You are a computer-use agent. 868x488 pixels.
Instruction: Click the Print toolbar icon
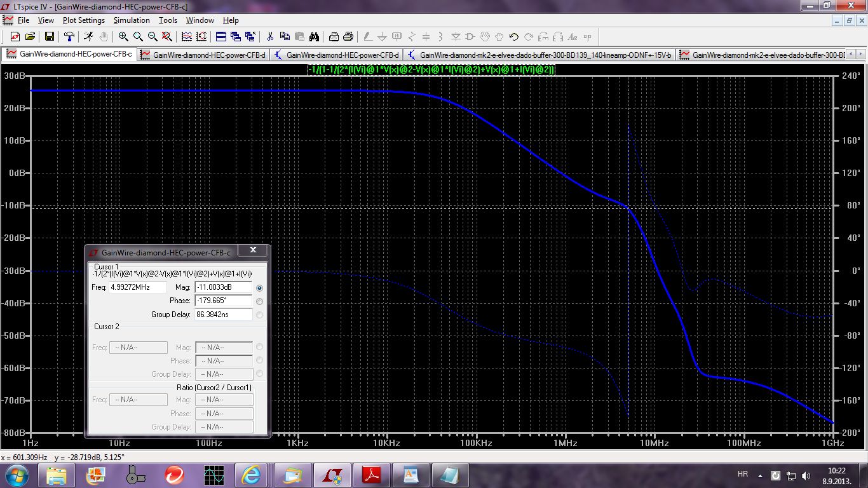click(x=348, y=37)
